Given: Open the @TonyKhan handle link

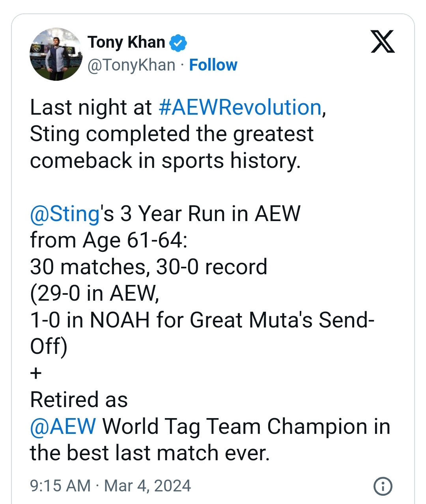Looking at the screenshot, I should point(131,65).
